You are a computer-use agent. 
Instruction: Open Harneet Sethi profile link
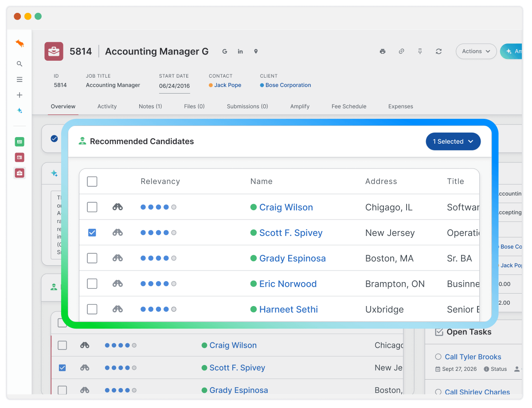coord(289,309)
